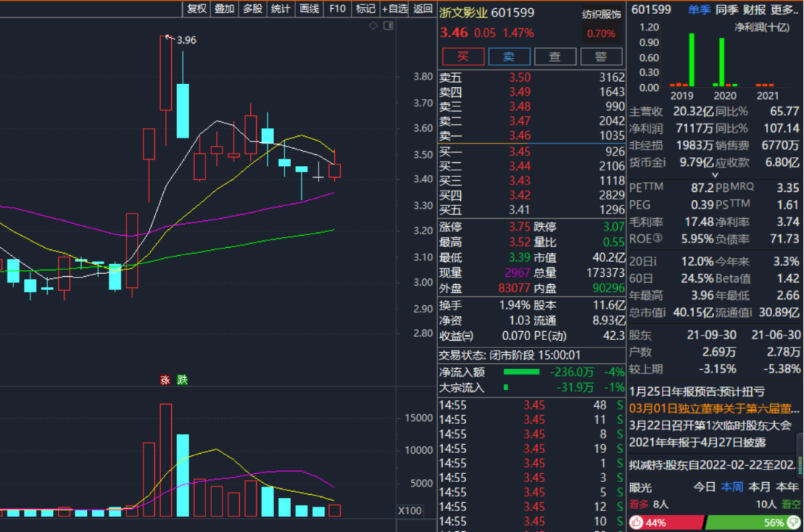
Task: Click the thumbs-down bearish vote icon
Action: (794, 522)
